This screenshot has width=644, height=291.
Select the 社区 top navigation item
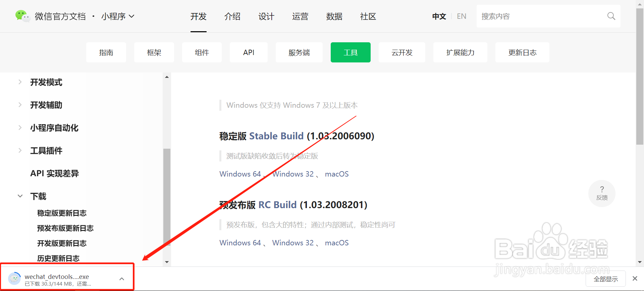tap(368, 16)
